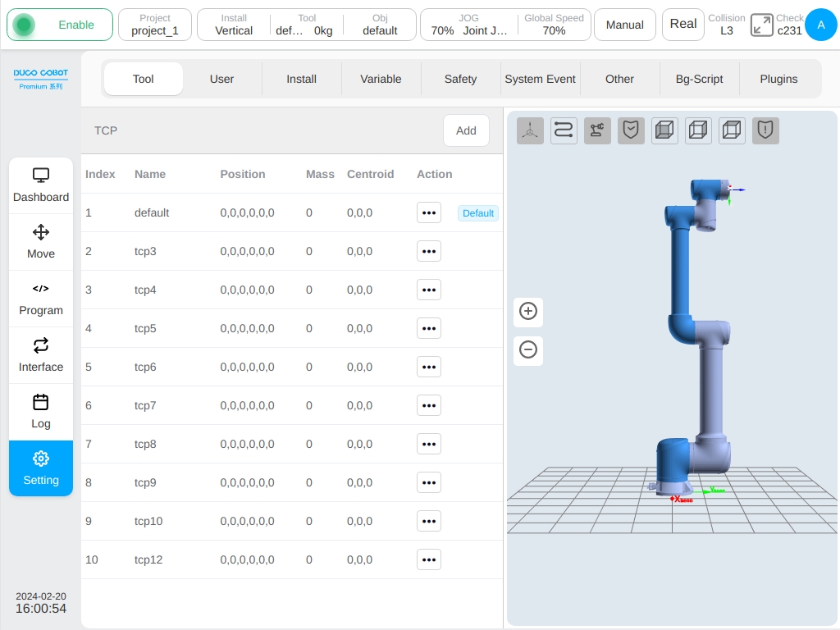Select the front-face cube view icon

tap(664, 130)
